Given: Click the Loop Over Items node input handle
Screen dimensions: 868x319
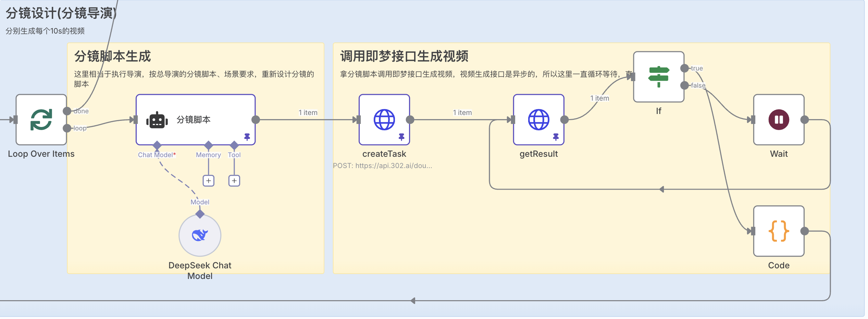Looking at the screenshot, I should (x=15, y=120).
